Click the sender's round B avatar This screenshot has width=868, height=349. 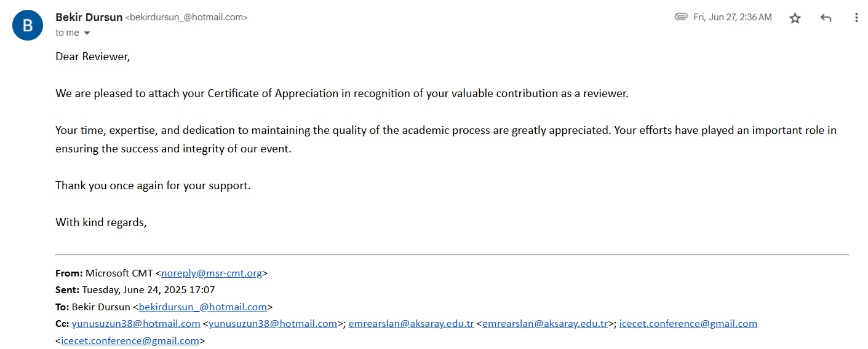pos(28,26)
